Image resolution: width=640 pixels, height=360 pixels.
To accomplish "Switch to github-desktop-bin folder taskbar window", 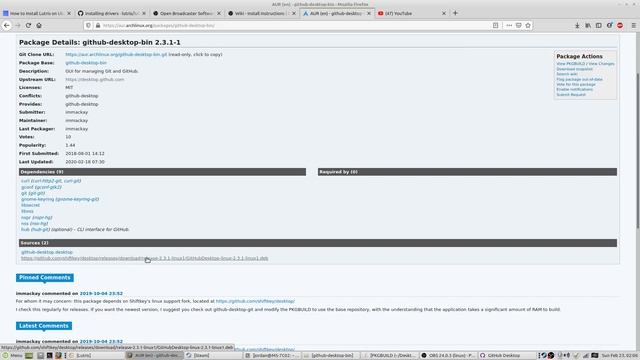I will click(x=331, y=356).
